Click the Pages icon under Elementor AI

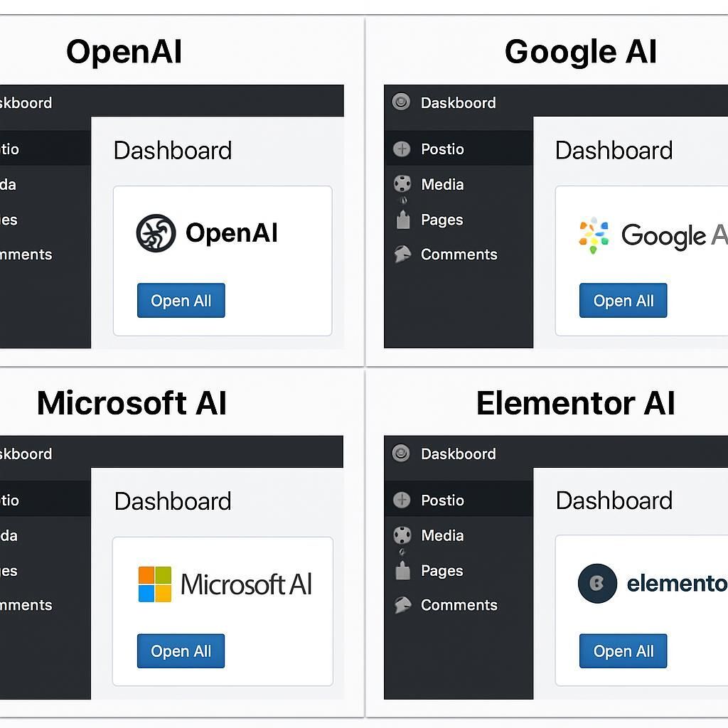point(402,571)
